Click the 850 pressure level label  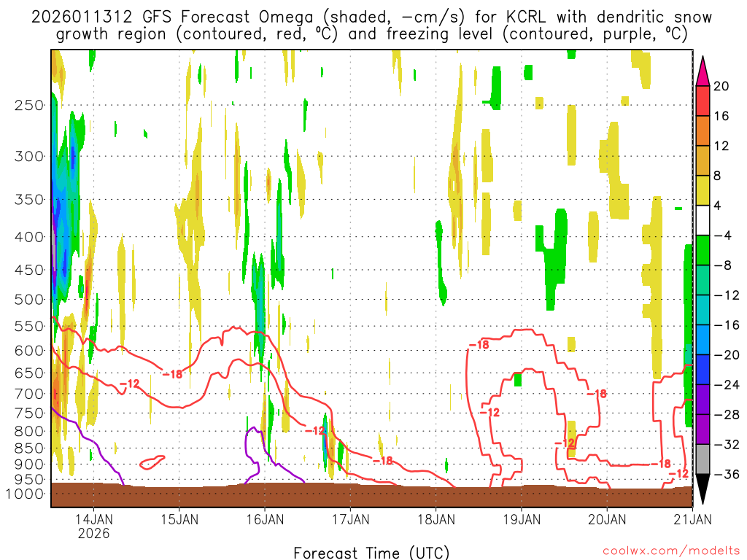[x=29, y=448]
